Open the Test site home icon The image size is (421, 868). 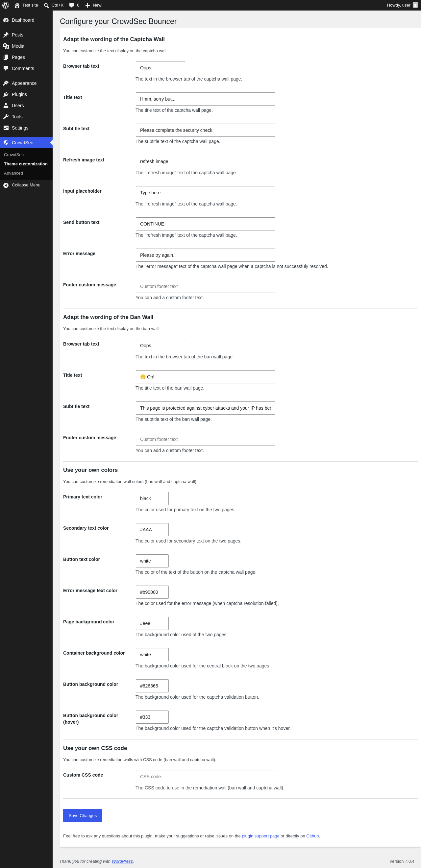(17, 5)
